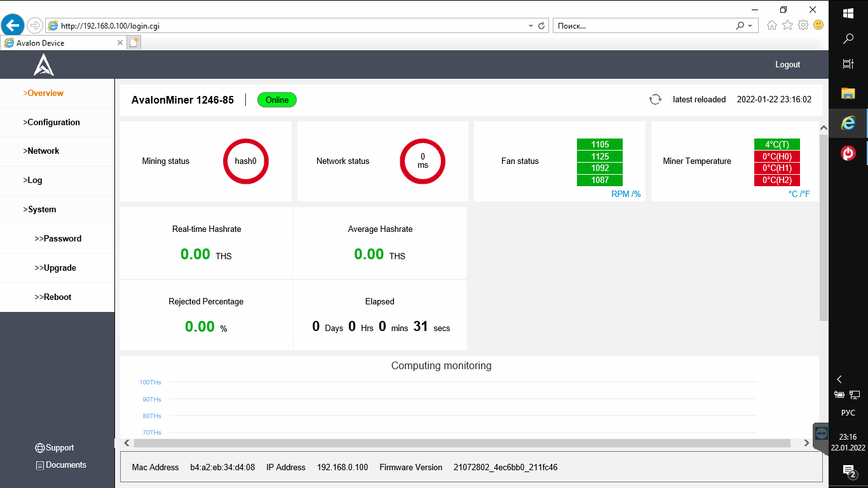Toggle RPM /% fan units
Image resolution: width=868 pixels, height=488 pixels.
point(626,194)
